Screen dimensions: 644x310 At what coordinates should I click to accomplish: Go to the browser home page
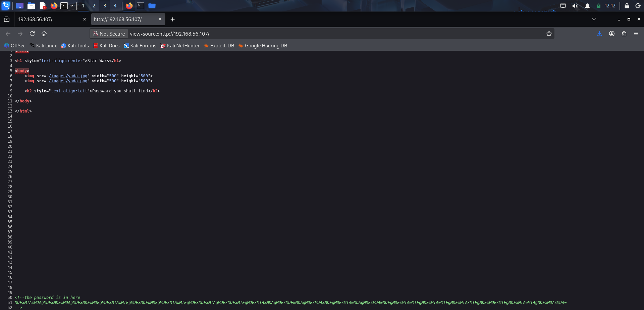(x=44, y=34)
